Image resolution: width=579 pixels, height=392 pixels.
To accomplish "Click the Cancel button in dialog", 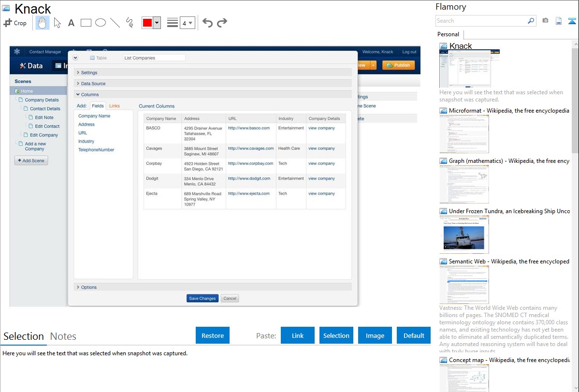I will [x=230, y=298].
